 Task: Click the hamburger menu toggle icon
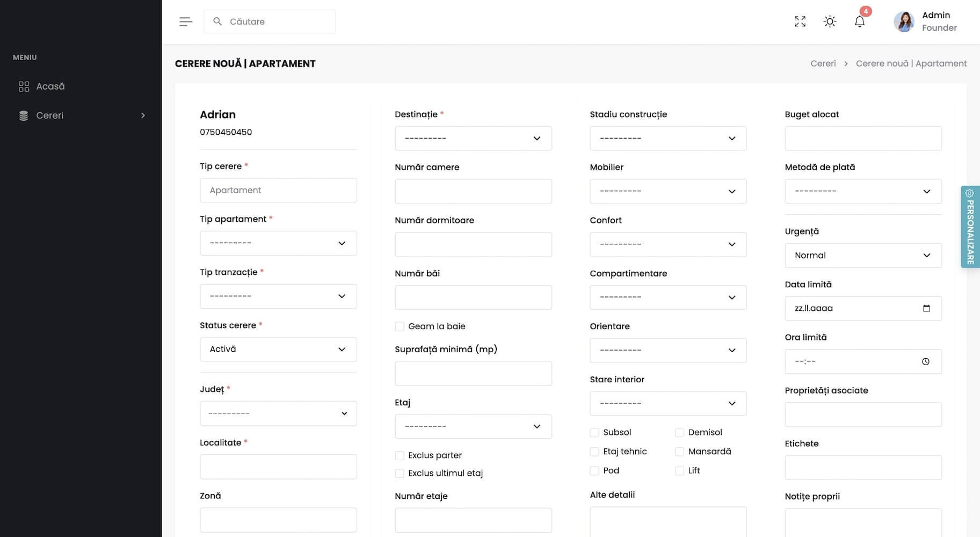(186, 21)
